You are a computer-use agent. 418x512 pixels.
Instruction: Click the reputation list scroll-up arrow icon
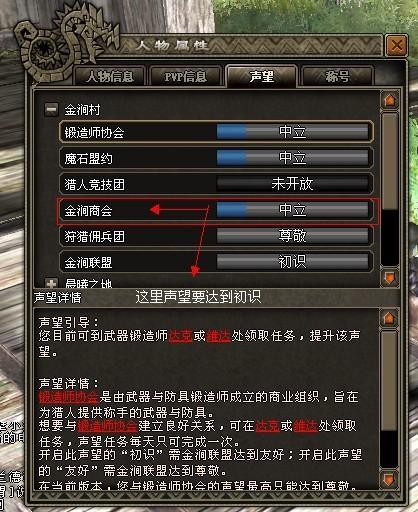click(x=390, y=100)
